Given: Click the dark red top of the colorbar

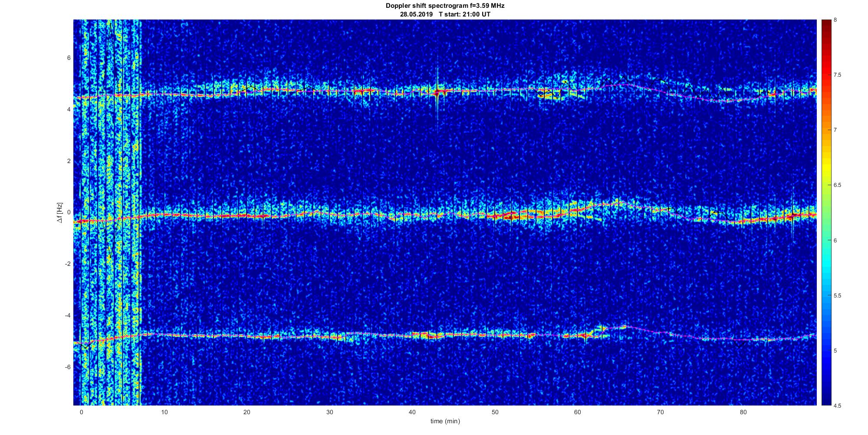Looking at the screenshot, I should coord(825,26).
